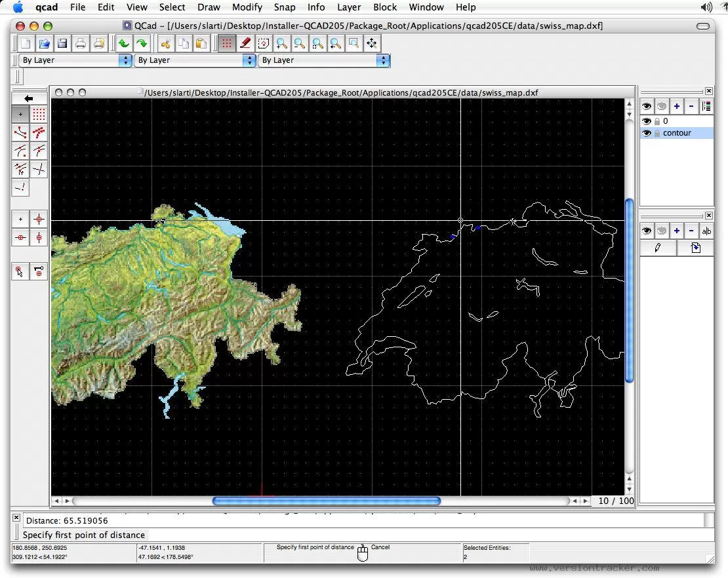Click the edit block pencil icon

(658, 248)
